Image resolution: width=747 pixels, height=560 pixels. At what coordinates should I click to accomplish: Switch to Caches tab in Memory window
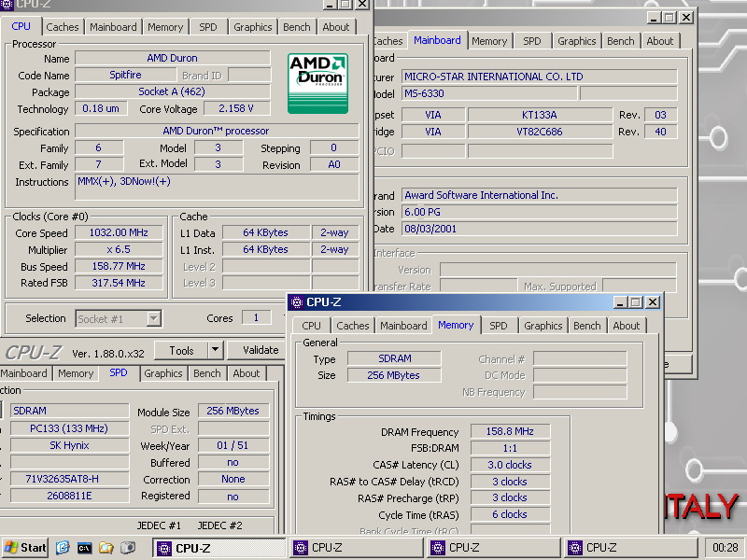tap(353, 326)
